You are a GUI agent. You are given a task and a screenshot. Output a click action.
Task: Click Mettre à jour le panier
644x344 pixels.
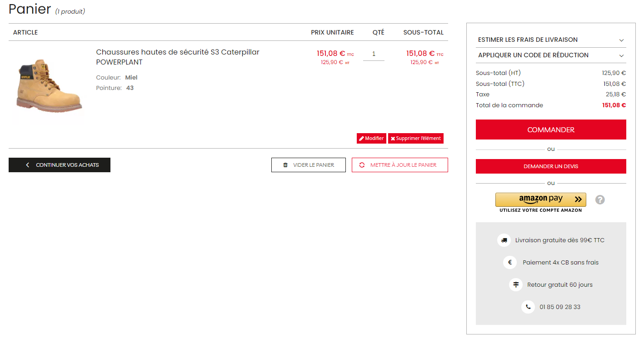(x=400, y=165)
